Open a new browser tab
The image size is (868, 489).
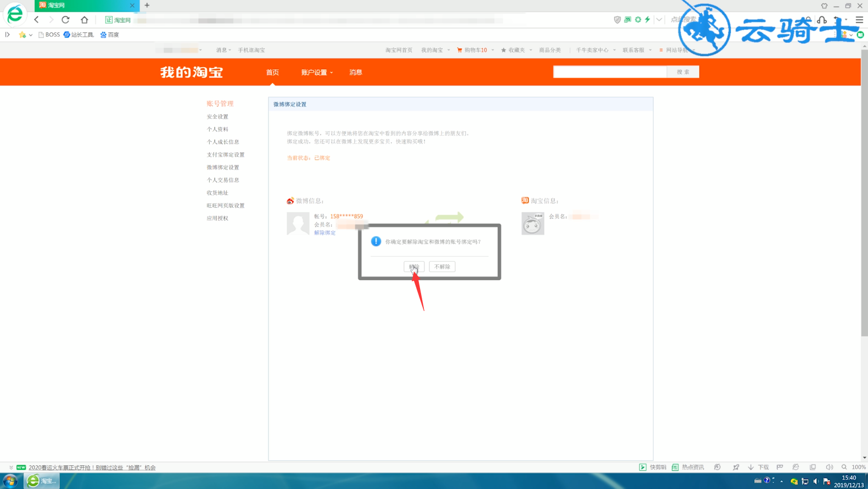(147, 5)
